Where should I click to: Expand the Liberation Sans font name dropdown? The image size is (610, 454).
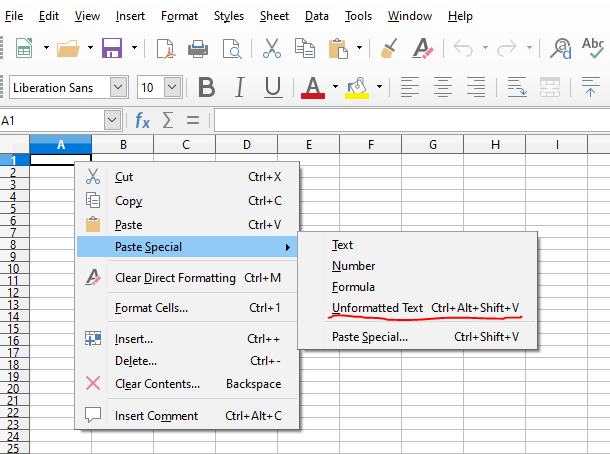click(x=119, y=88)
